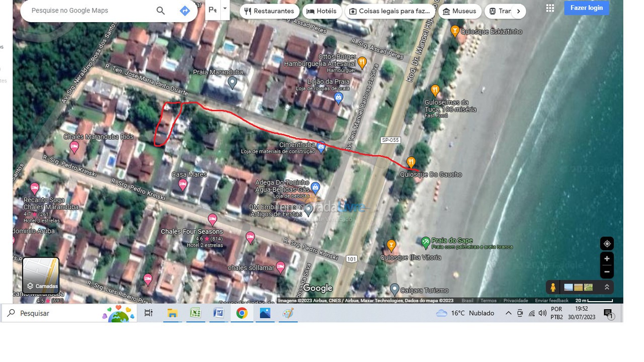This screenshot has height=362, width=644.
Task: Expand hidden taskbar icons chevron
Action: point(508,313)
